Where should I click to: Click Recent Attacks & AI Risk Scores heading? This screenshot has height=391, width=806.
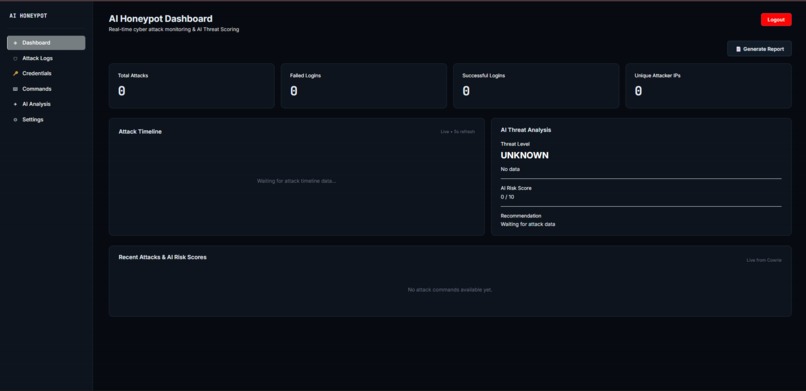pyautogui.click(x=162, y=257)
